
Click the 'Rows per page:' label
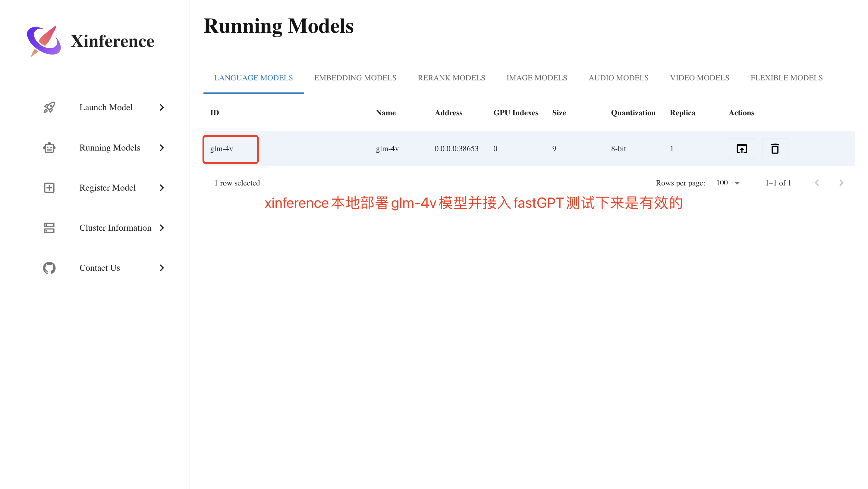click(x=680, y=183)
